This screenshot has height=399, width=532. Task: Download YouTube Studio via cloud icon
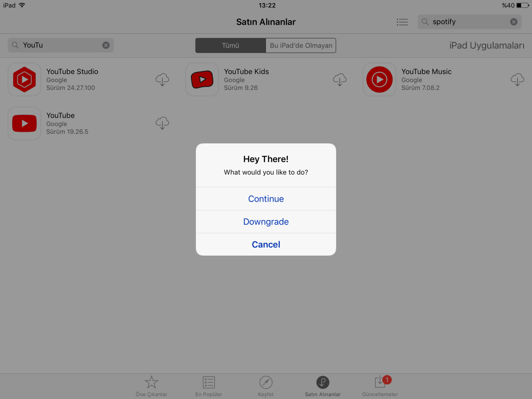pyautogui.click(x=162, y=79)
